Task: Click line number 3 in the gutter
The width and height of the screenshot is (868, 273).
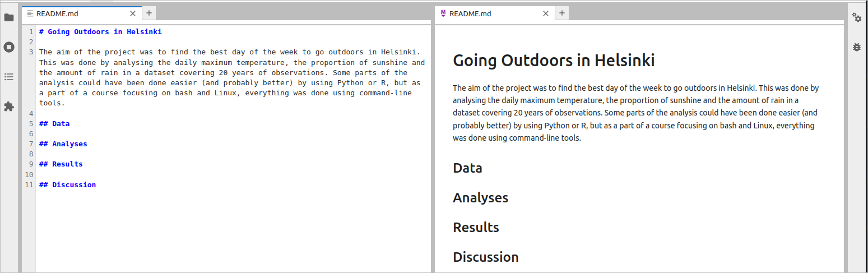Action: click(x=31, y=52)
